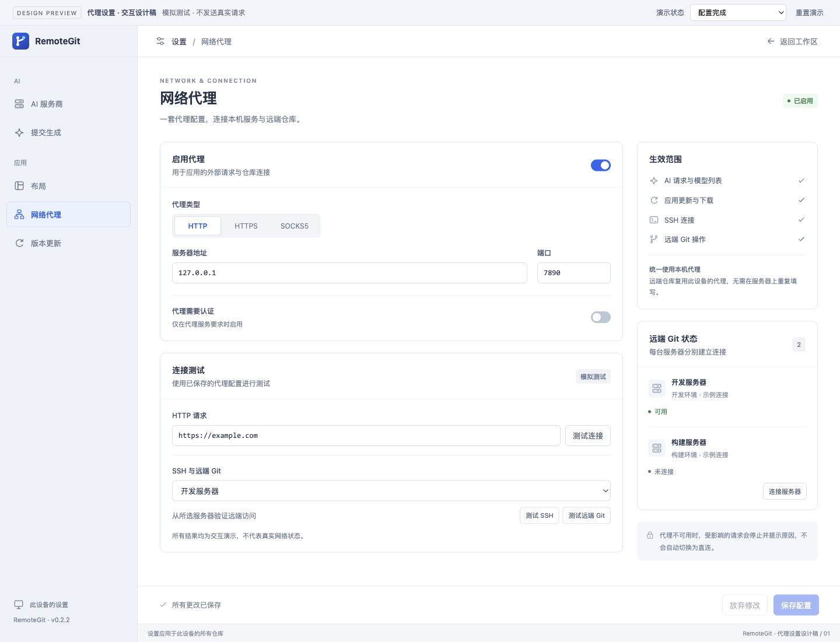Image resolution: width=840 pixels, height=642 pixels.
Task: Click the settings sliders icon in breadcrumb
Action: [160, 41]
